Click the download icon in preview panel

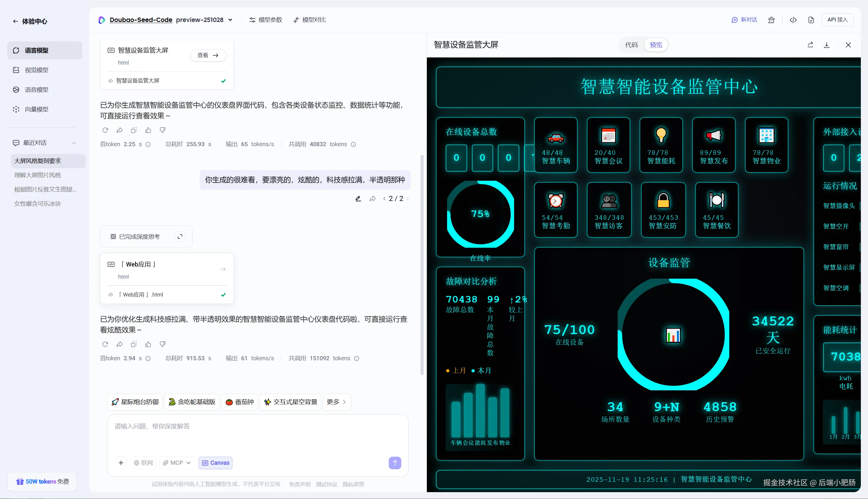click(826, 45)
